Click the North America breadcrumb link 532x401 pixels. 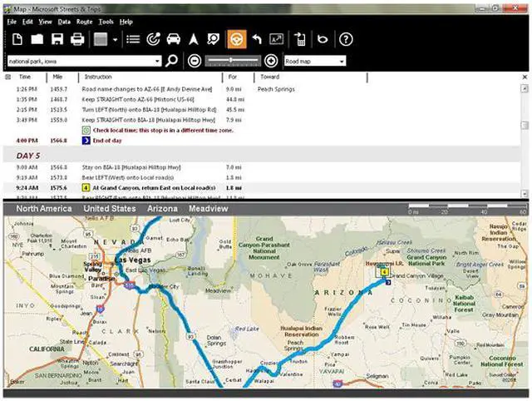(x=44, y=209)
